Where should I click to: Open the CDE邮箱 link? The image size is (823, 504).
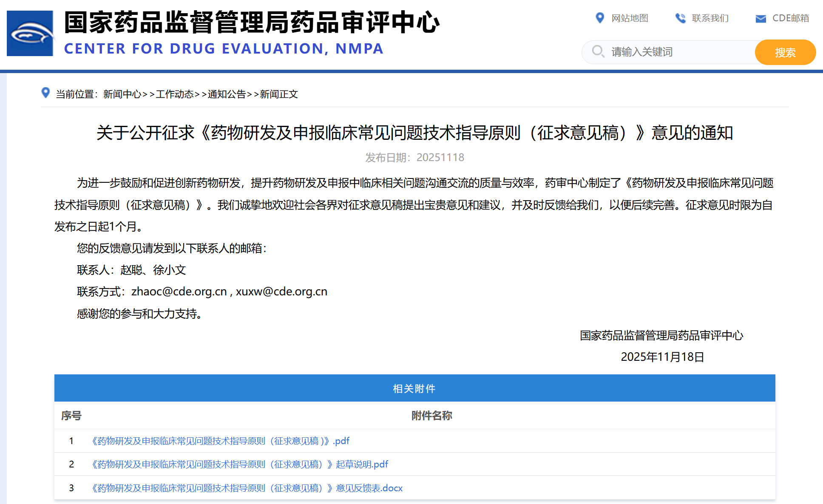click(790, 18)
